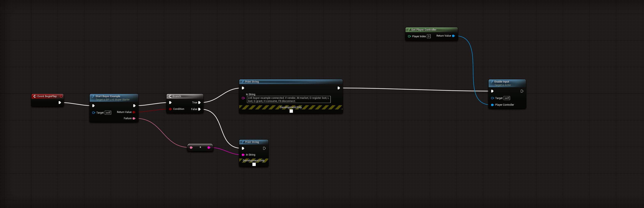
Task: Click the upper Print String In String pin
Action: (243, 98)
